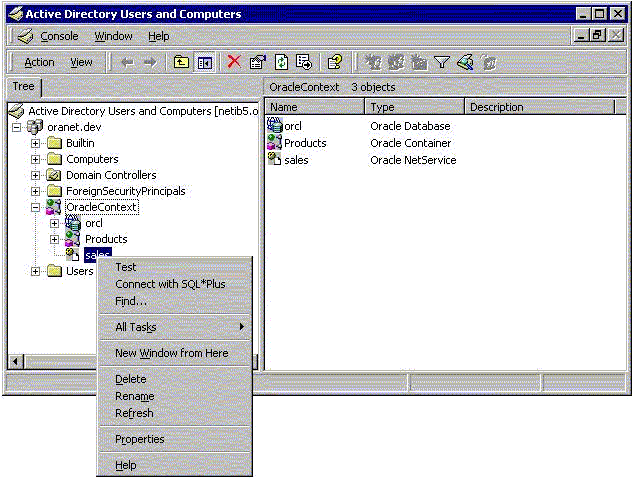Viewport: 634px width, 478px height.
Task: Click the Up one level folder icon
Action: click(181, 62)
